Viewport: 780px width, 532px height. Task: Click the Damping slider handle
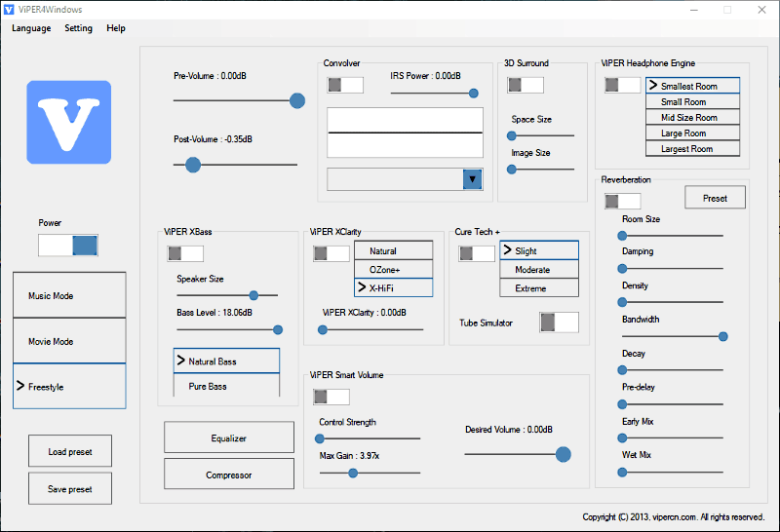[x=622, y=269]
